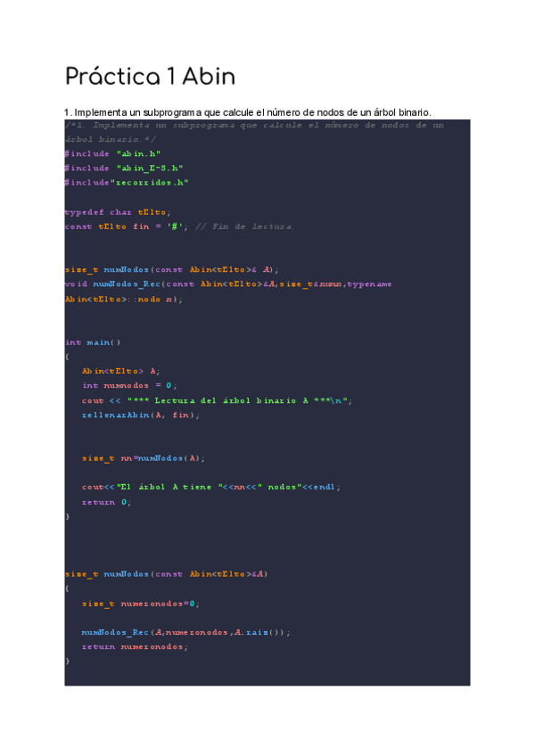Click the line starting 'void numNodos_Rec(const'
The height and width of the screenshot is (756, 535).
[228, 284]
